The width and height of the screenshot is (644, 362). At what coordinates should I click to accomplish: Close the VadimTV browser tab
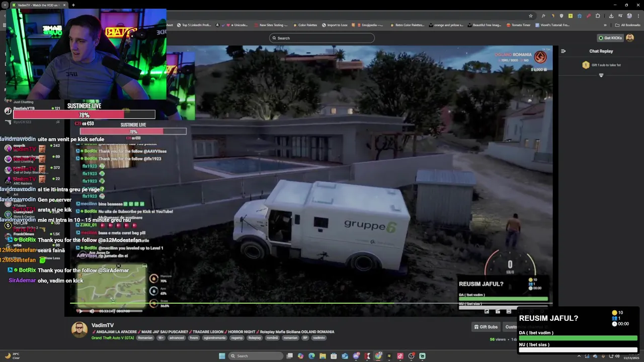click(64, 5)
